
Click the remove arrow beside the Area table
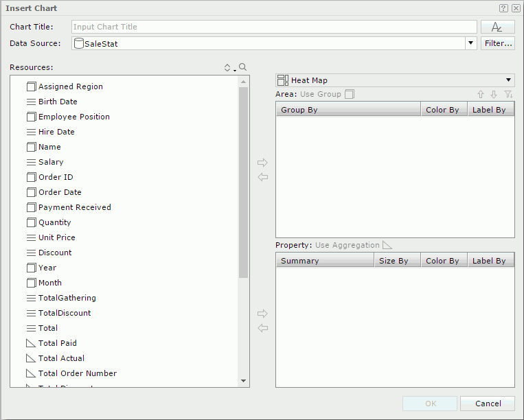262,177
